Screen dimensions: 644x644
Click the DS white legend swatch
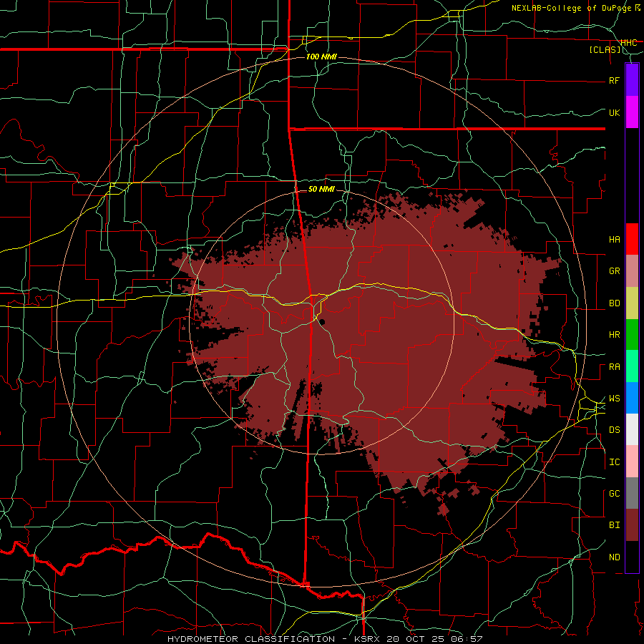tap(632, 429)
